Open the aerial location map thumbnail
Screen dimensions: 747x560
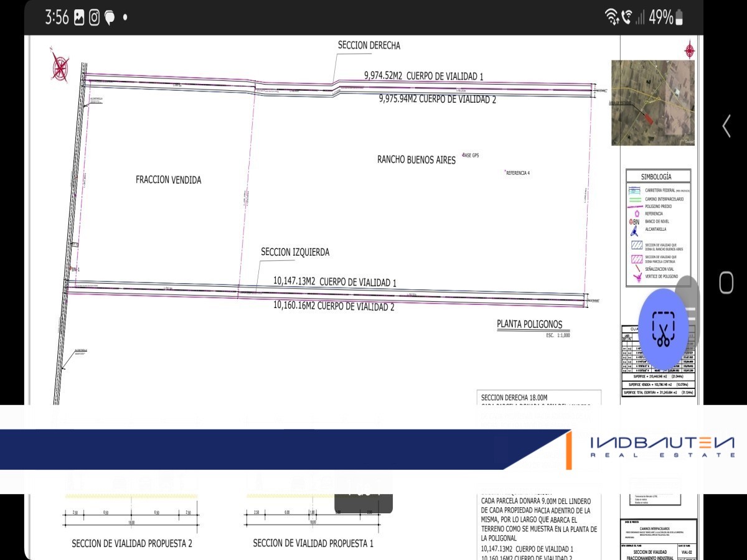[x=653, y=103]
